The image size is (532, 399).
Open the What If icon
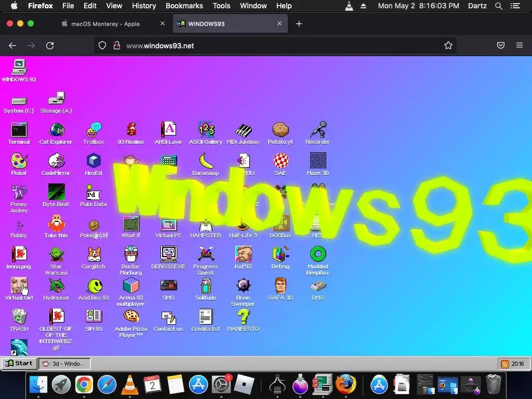pos(131,227)
